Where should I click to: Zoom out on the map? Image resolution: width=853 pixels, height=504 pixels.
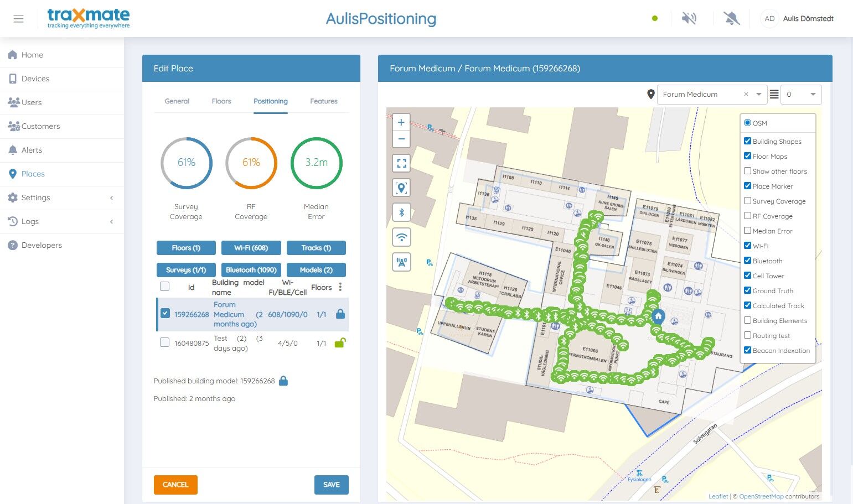(x=401, y=139)
